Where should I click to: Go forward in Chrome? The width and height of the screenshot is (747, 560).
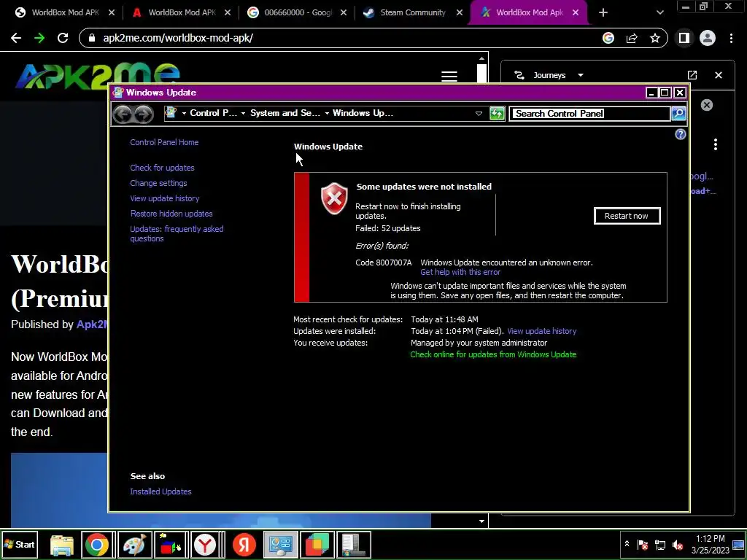[x=39, y=38]
